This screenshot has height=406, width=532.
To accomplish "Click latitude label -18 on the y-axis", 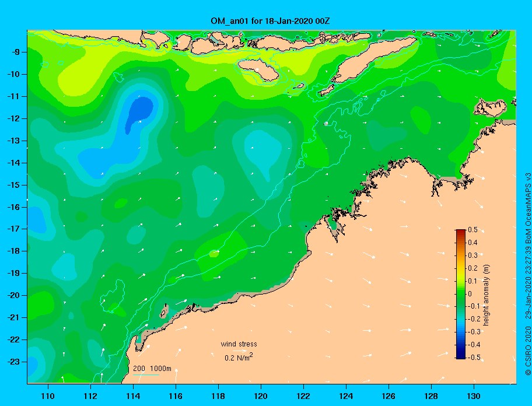I will 13,251.
